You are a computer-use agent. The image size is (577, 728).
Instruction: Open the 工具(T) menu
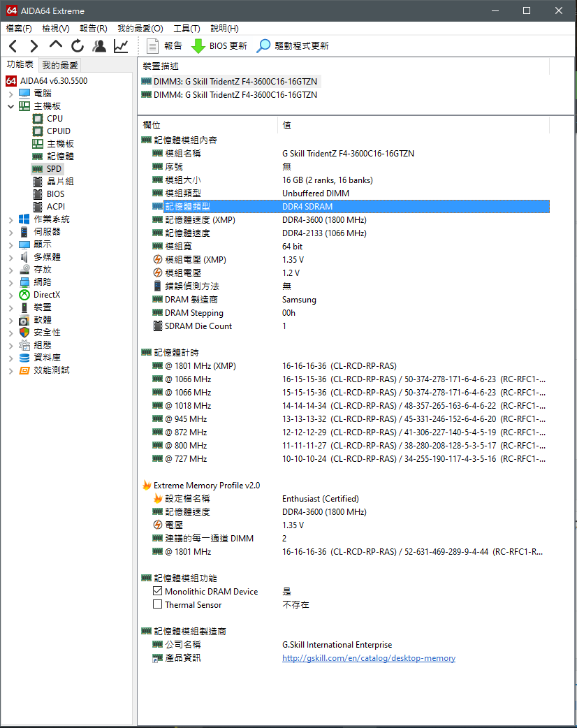187,29
